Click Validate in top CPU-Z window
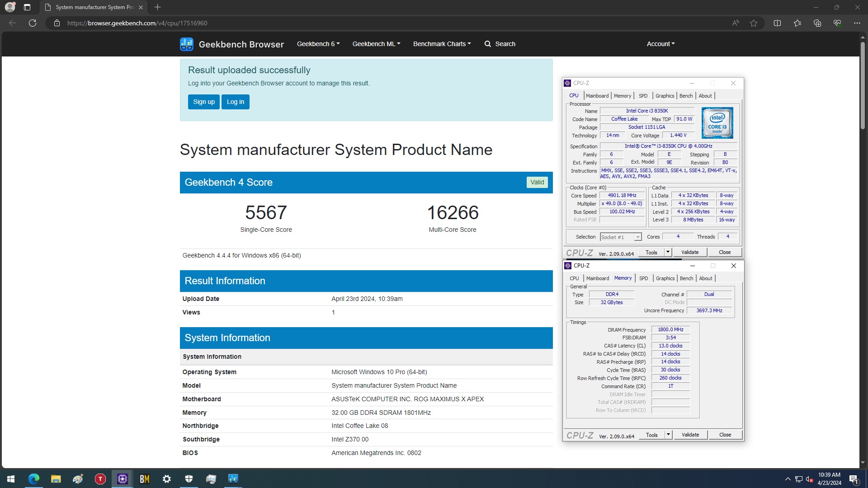Screen dimensions: 868x488 690,252
